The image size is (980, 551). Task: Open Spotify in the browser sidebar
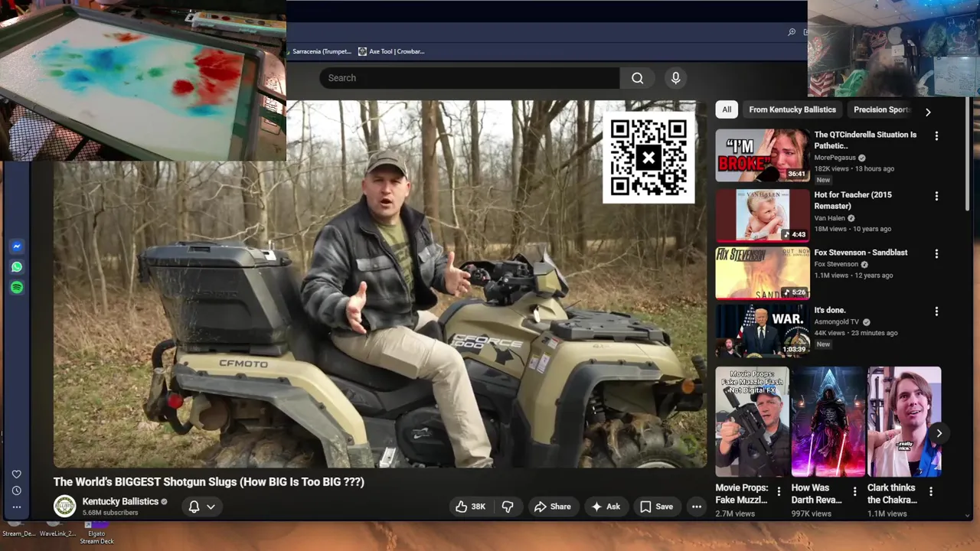pyautogui.click(x=17, y=287)
